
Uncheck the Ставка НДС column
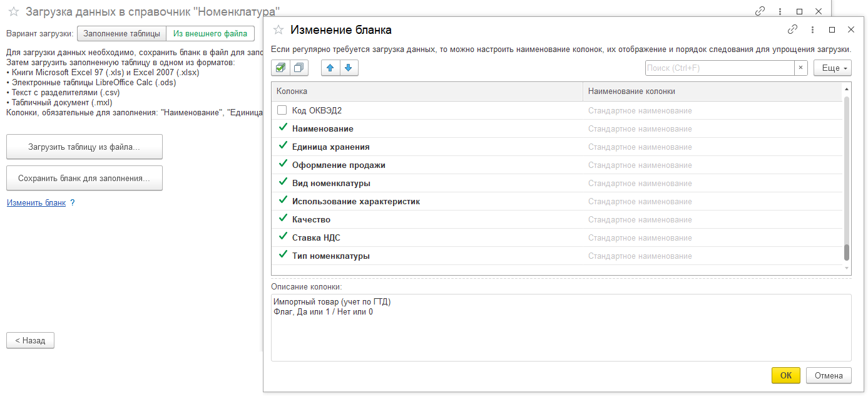[283, 237]
